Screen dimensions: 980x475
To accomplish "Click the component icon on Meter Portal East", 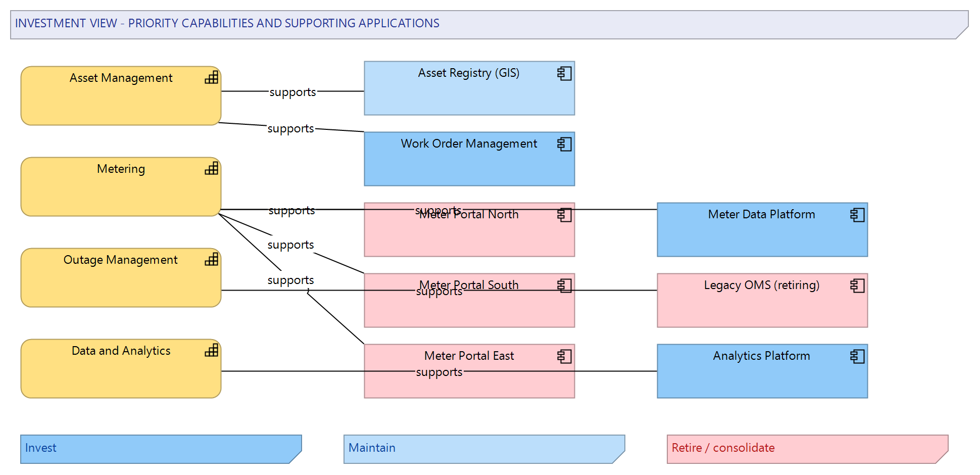I will point(564,356).
